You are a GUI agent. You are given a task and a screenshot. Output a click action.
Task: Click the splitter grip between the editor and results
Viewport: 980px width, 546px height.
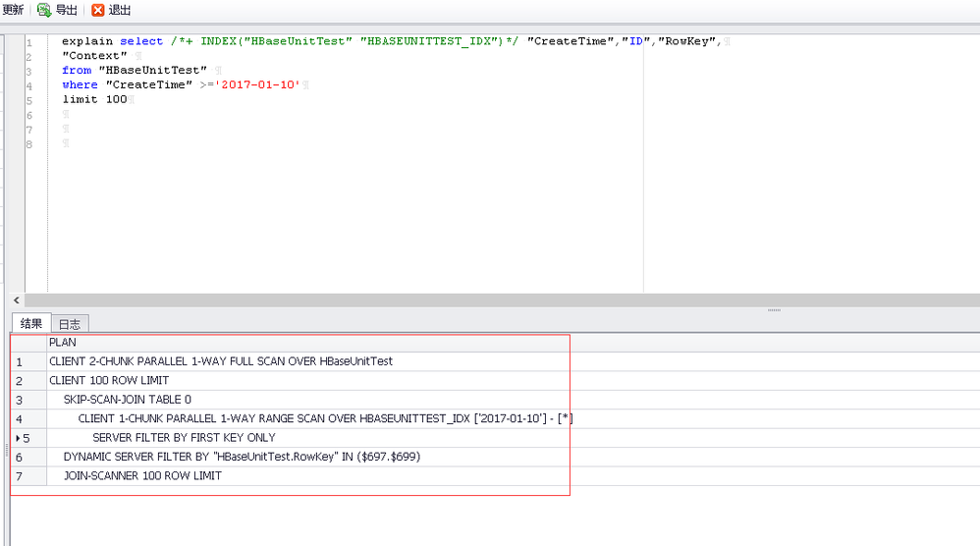click(x=774, y=310)
